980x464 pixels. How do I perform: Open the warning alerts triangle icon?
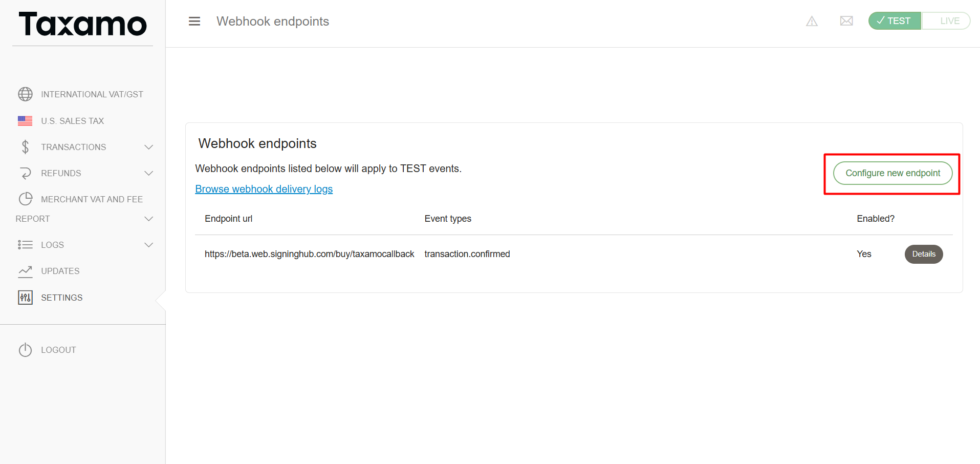[x=812, y=21]
